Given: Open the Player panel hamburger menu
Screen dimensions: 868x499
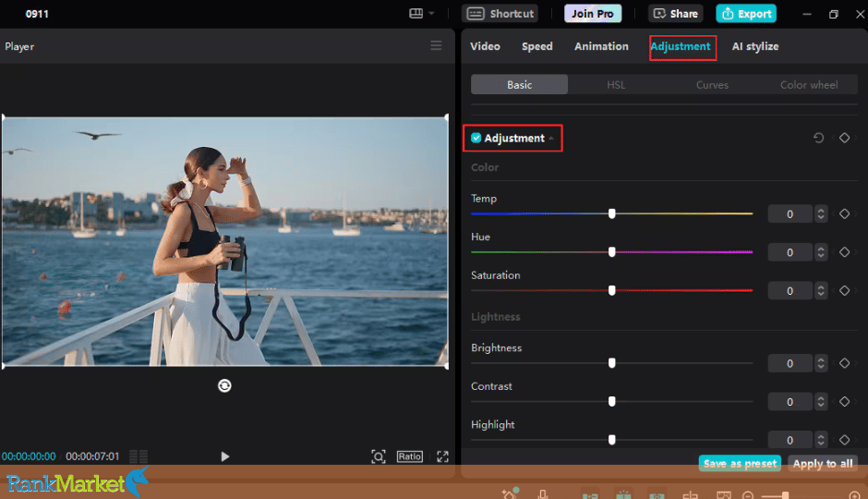Looking at the screenshot, I should 436,46.
